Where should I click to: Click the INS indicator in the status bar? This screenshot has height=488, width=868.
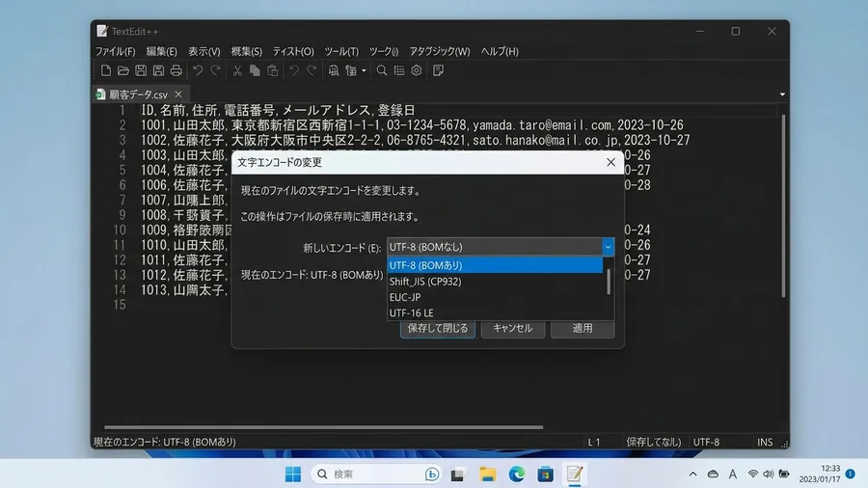pos(765,442)
